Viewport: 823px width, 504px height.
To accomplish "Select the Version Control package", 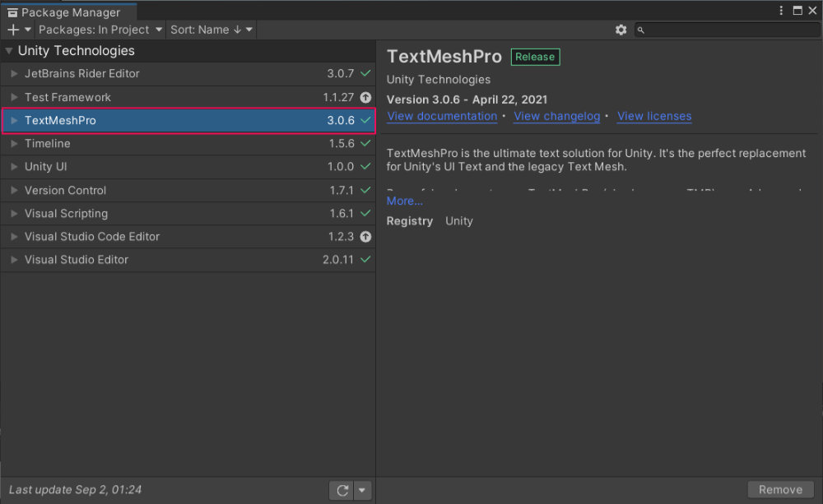I will click(x=188, y=191).
